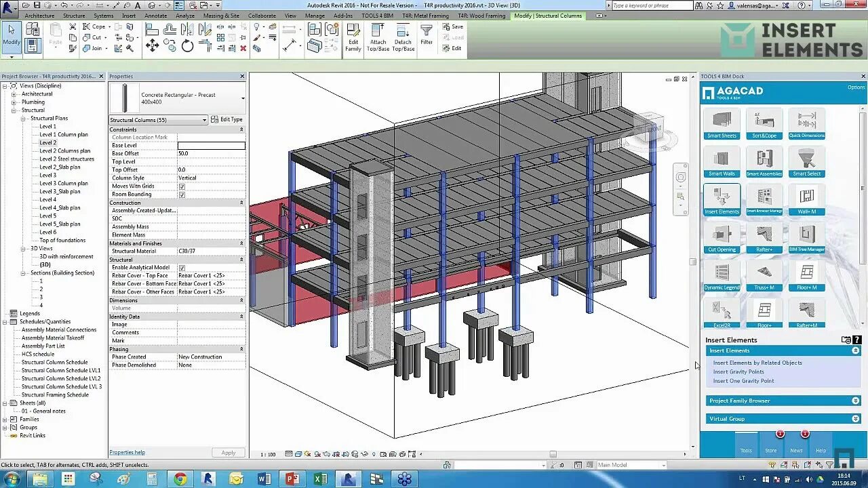Open the Architecture ribbon tab

[39, 16]
